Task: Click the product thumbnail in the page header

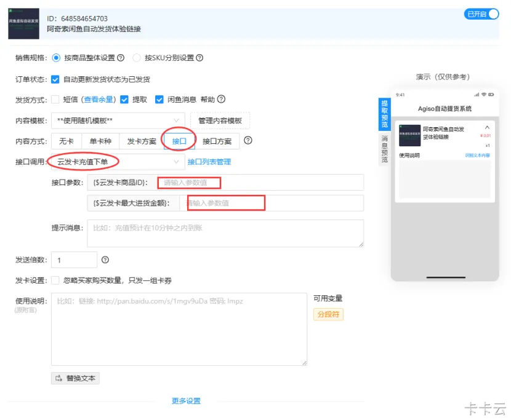Action: 23,23
